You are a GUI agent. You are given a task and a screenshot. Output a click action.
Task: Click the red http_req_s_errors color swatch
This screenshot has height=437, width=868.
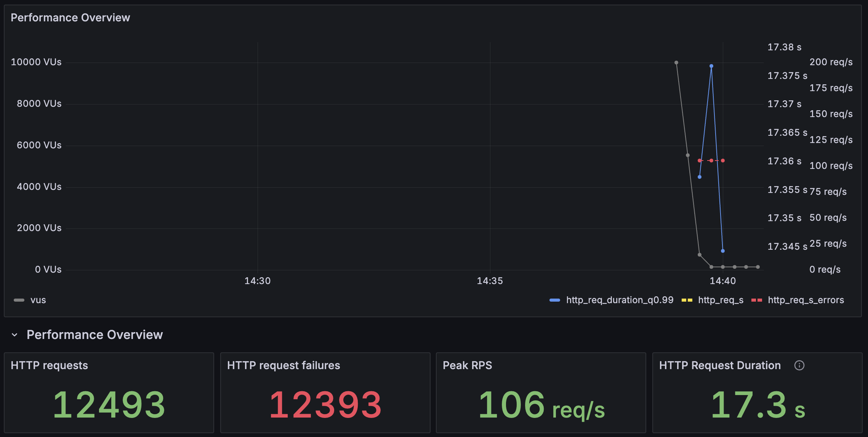point(756,300)
